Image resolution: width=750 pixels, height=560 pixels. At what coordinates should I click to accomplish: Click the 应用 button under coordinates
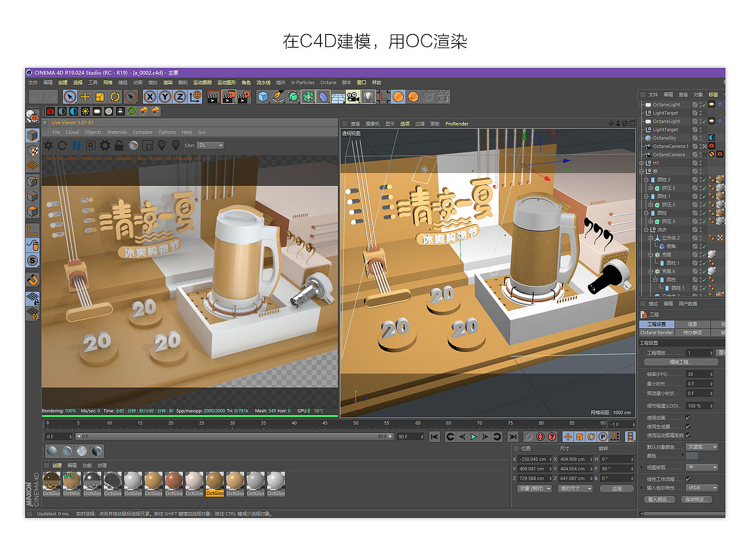pos(617,488)
